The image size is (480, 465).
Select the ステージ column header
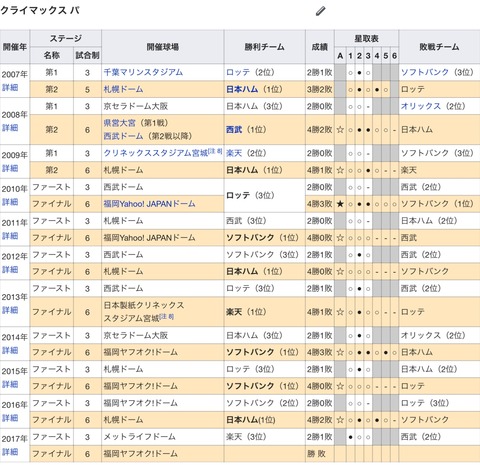click(x=66, y=38)
